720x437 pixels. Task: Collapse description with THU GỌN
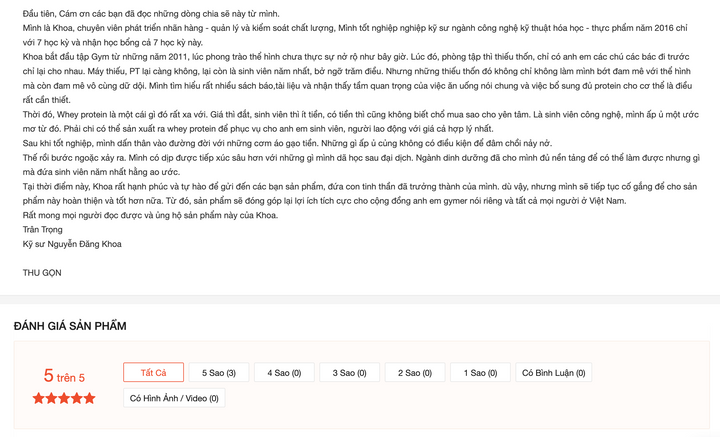42,273
